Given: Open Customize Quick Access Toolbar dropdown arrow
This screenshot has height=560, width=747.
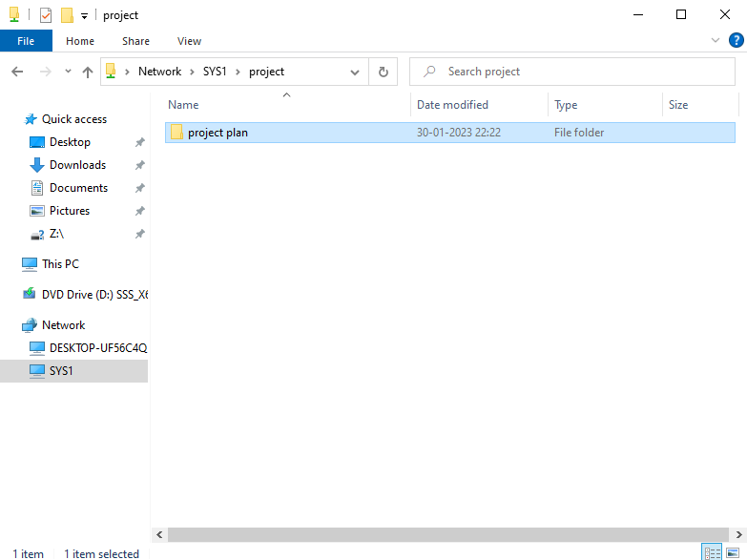Looking at the screenshot, I should click(x=84, y=16).
